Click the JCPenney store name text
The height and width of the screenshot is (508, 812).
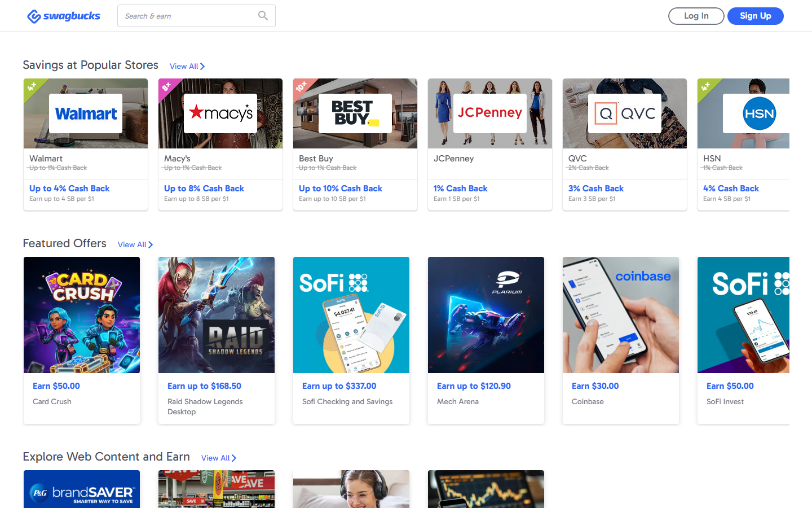[454, 159]
